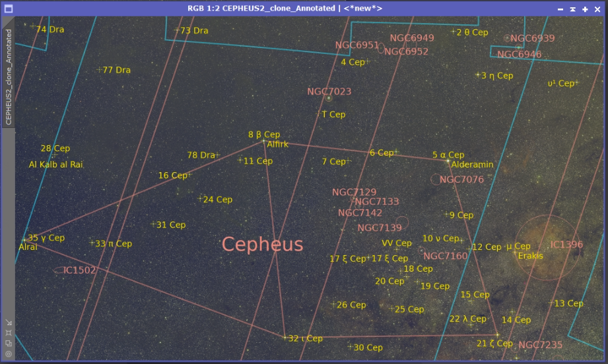Click the NGC7023 object marker
The height and width of the screenshot is (364, 608).
click(x=329, y=98)
